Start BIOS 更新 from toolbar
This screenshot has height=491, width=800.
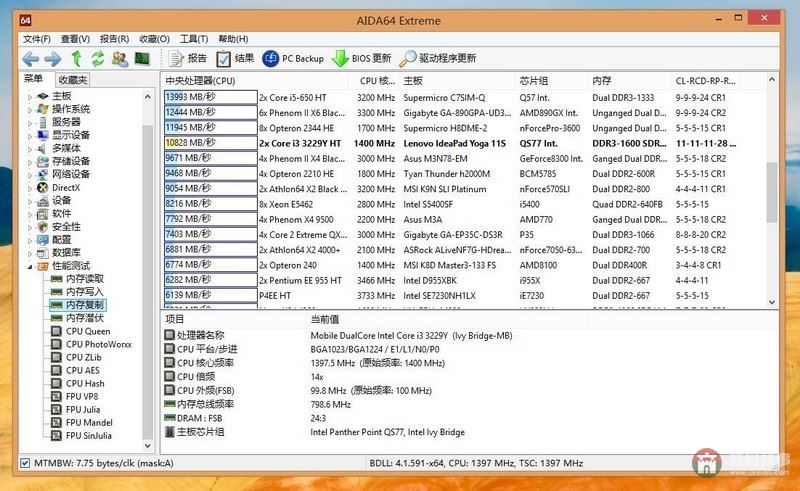pyautogui.click(x=361, y=59)
